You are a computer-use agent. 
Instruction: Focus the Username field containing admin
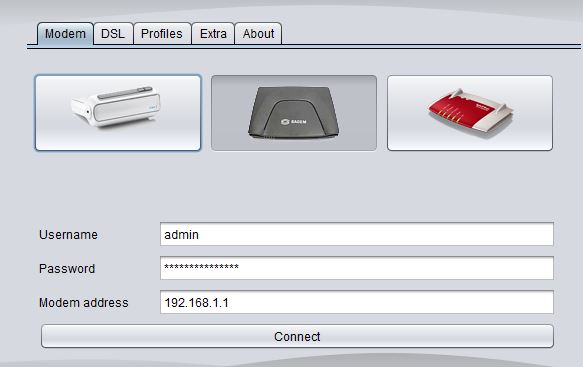tap(357, 234)
